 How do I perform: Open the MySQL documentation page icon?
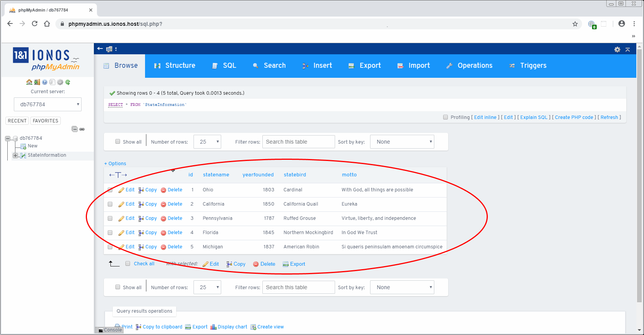(x=52, y=82)
